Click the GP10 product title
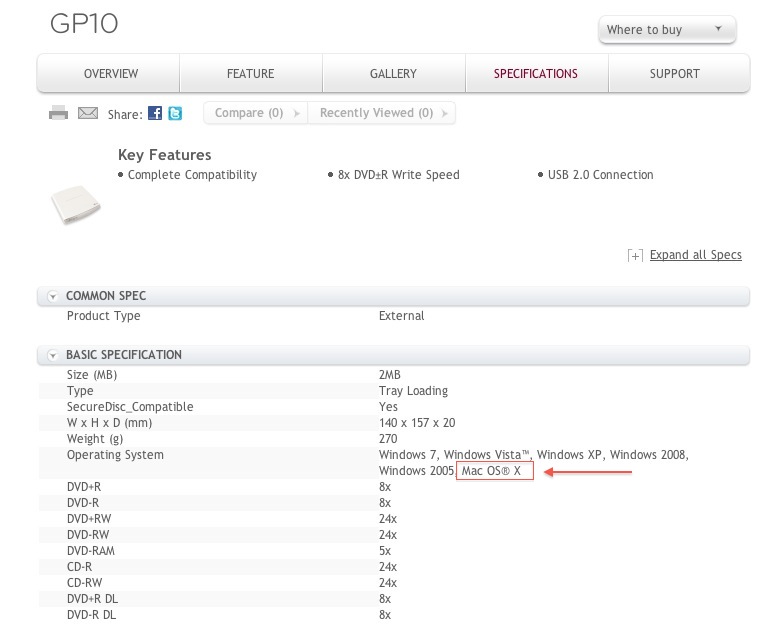The image size is (760, 634). [84, 23]
